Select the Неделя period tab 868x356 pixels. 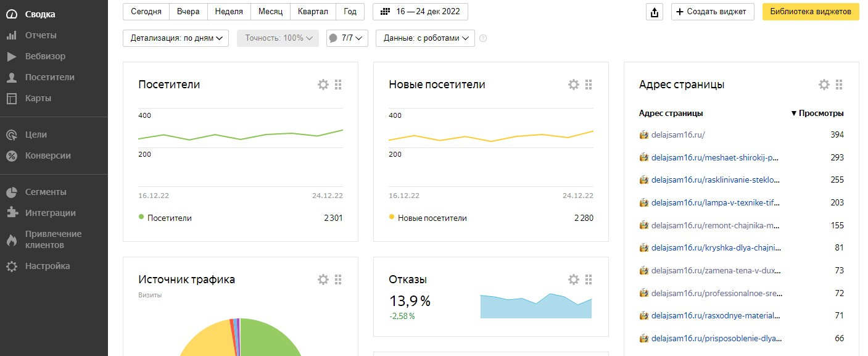pos(229,12)
